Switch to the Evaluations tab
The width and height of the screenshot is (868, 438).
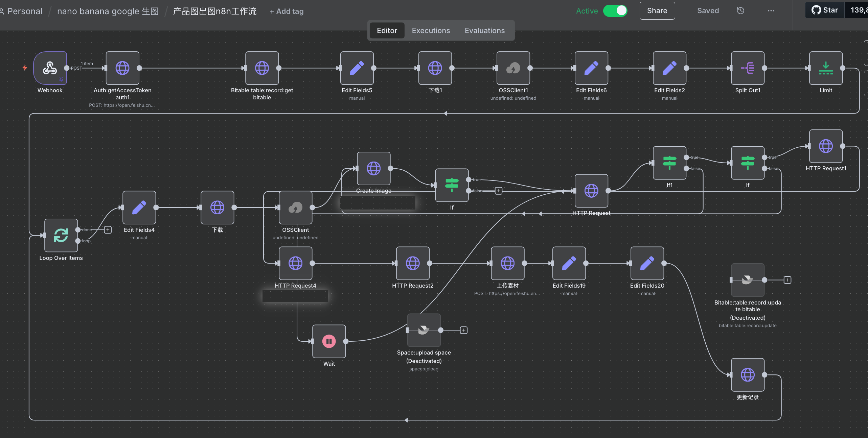pos(484,30)
